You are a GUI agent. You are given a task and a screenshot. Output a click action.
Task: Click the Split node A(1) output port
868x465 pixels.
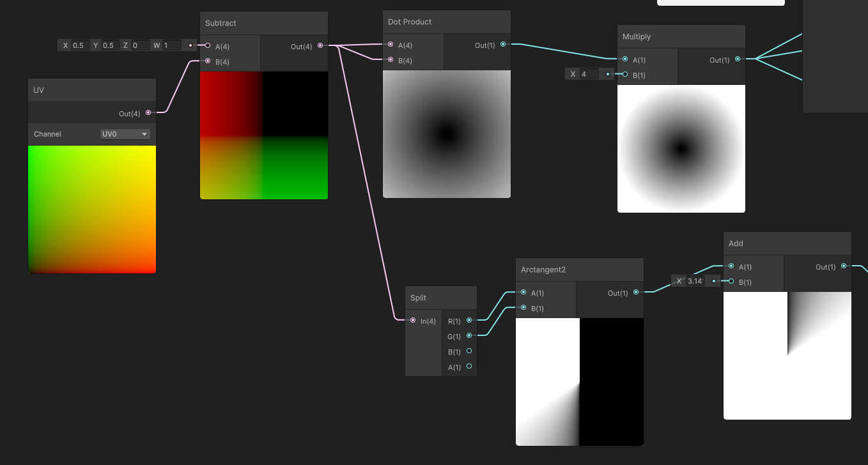(x=469, y=366)
